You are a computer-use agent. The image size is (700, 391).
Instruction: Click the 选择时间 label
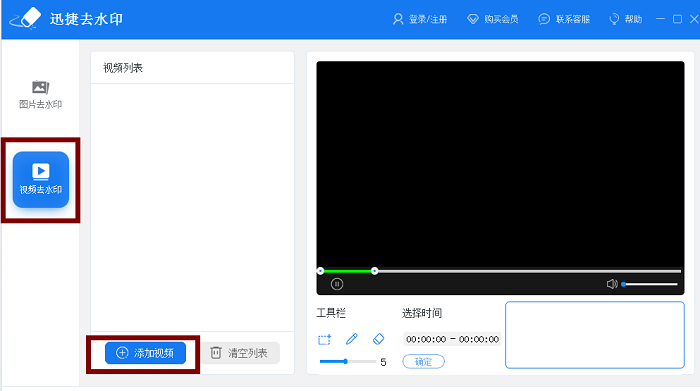click(x=422, y=313)
